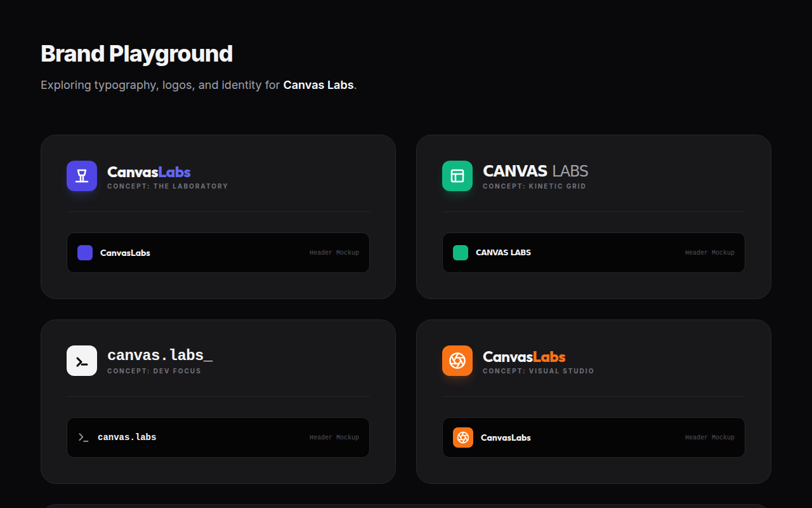Click the purple Laboratory flask logo icon
This screenshot has width=812, height=508.
click(x=82, y=176)
